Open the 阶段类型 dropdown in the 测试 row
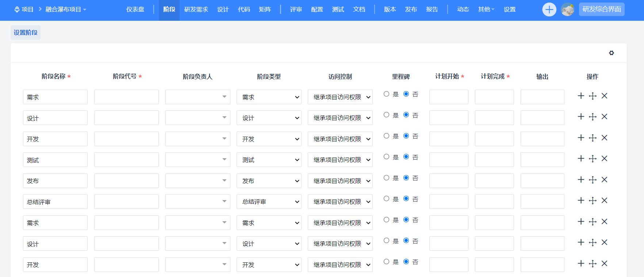This screenshot has height=277, width=644. click(269, 160)
